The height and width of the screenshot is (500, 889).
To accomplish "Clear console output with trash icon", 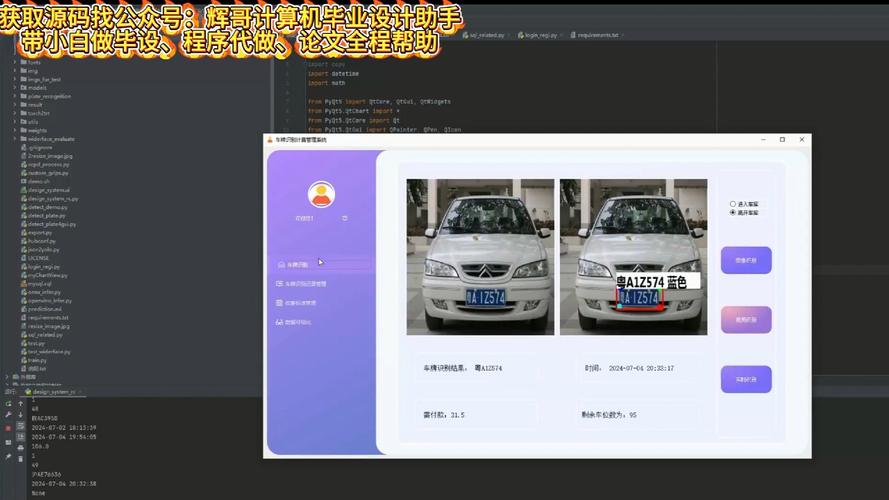I will pyautogui.click(x=20, y=459).
